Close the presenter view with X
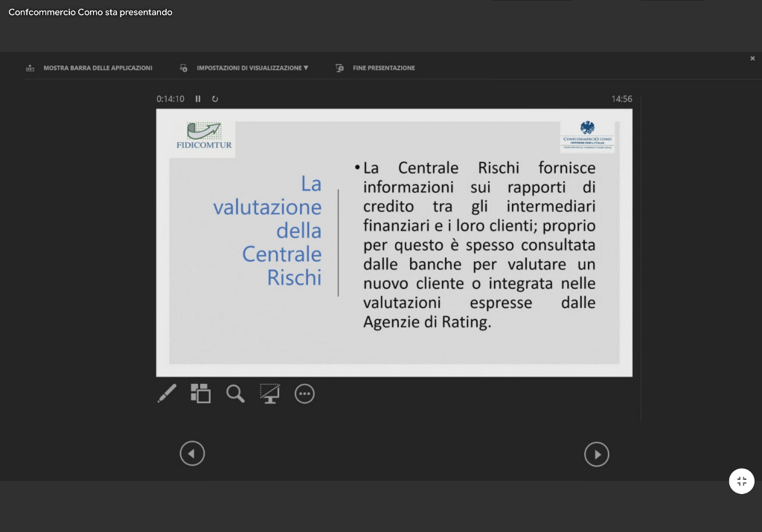 click(x=752, y=58)
